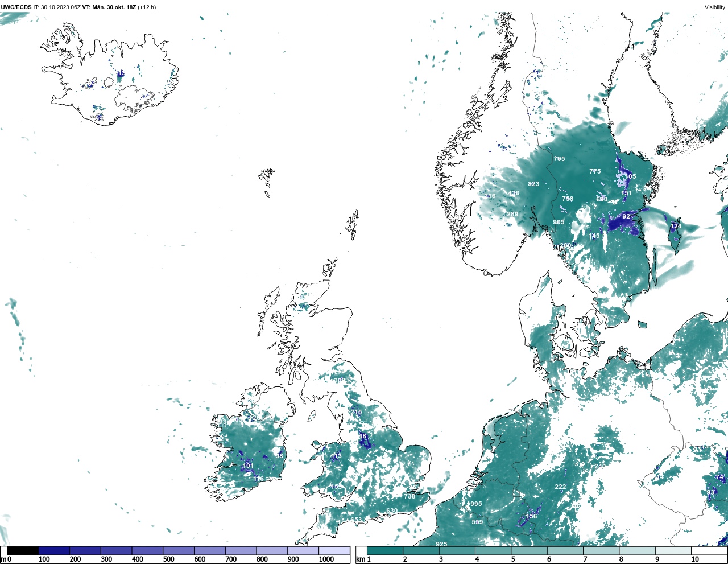Click the 'IT: 30.10.2023 06Z' initial time text
The width and height of the screenshot is (728, 564).
tap(57, 7)
